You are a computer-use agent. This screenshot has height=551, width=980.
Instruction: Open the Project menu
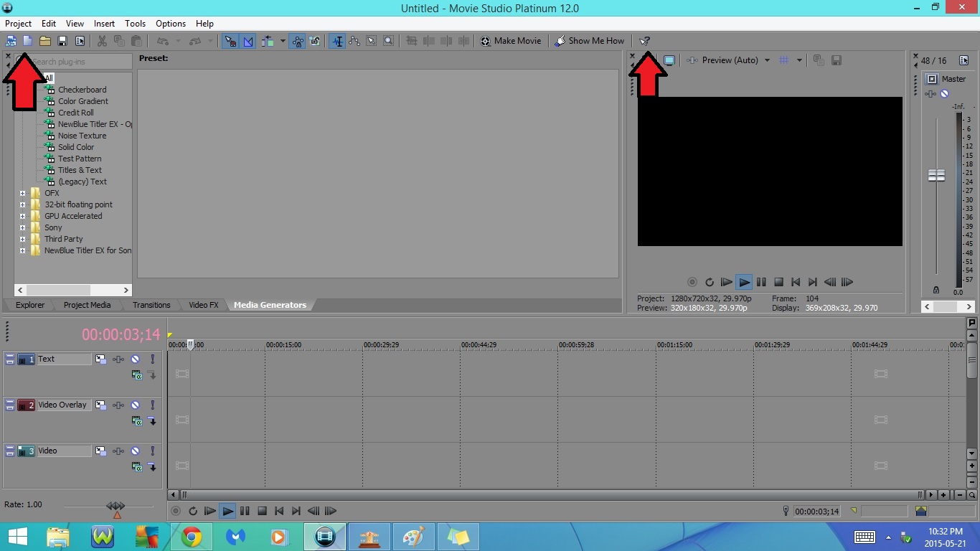tap(19, 24)
